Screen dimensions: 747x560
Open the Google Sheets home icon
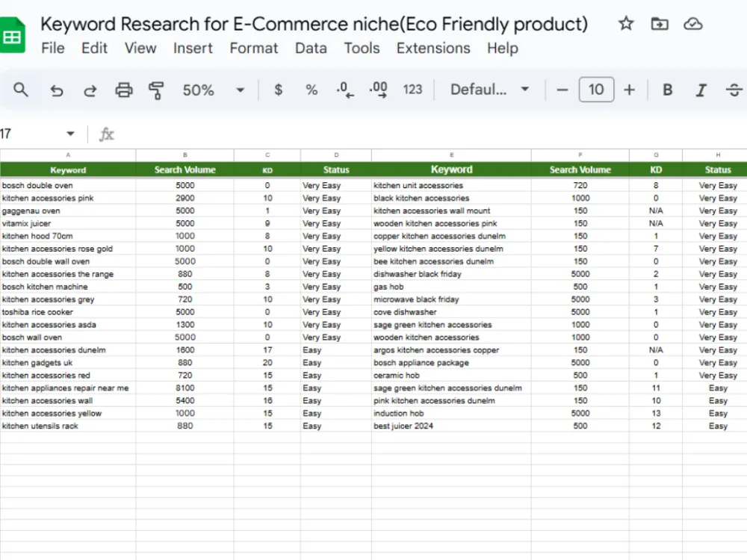pos(12,36)
